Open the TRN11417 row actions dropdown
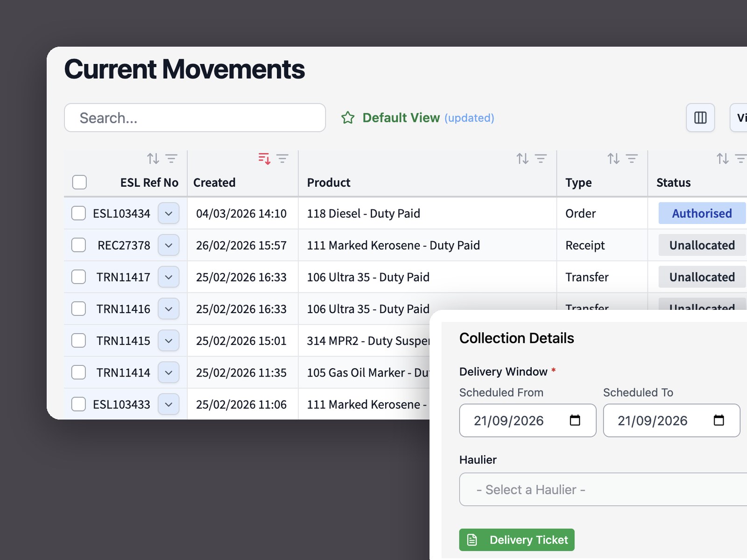 point(169,277)
